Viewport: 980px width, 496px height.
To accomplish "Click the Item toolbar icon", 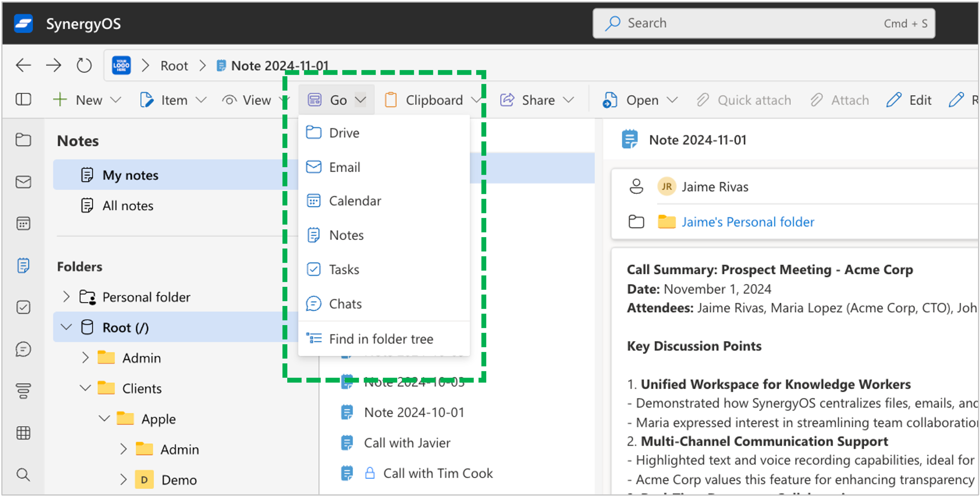I will coord(146,100).
